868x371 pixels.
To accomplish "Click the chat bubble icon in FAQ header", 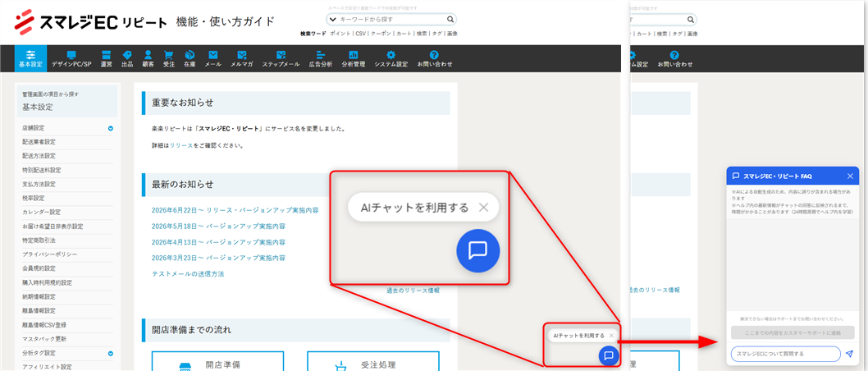I will coord(736,176).
